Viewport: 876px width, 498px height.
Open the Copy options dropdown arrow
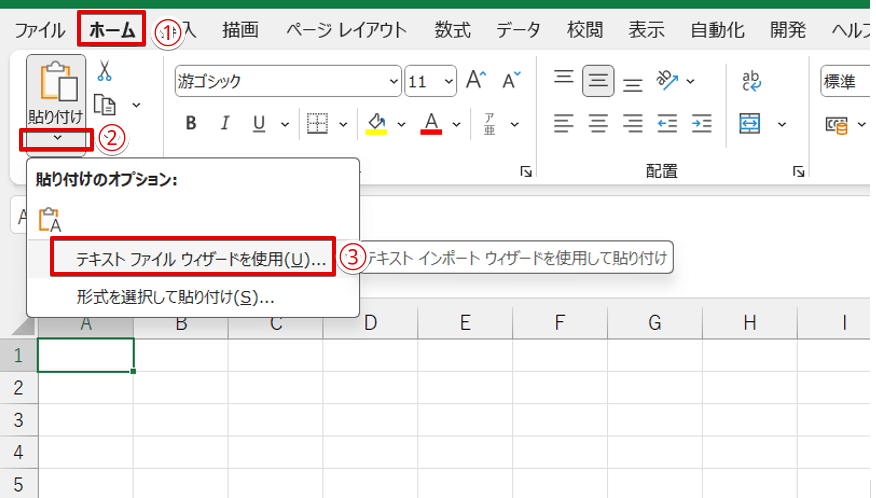136,105
